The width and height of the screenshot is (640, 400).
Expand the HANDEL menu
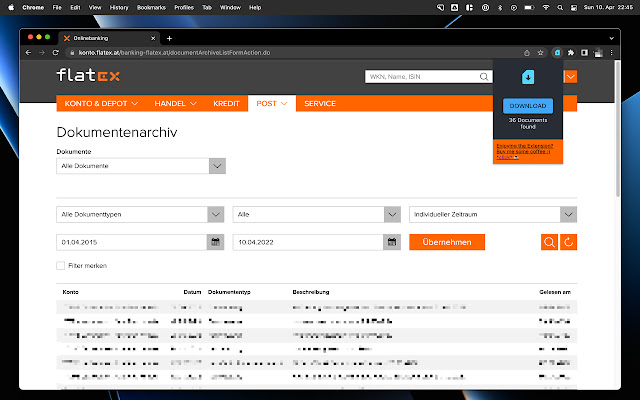pos(176,104)
